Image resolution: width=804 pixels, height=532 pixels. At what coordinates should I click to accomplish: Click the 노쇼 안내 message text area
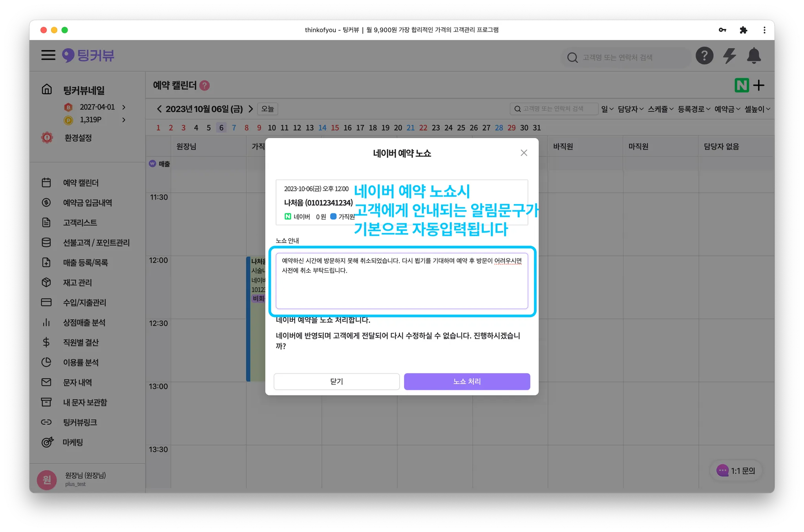[402, 281]
